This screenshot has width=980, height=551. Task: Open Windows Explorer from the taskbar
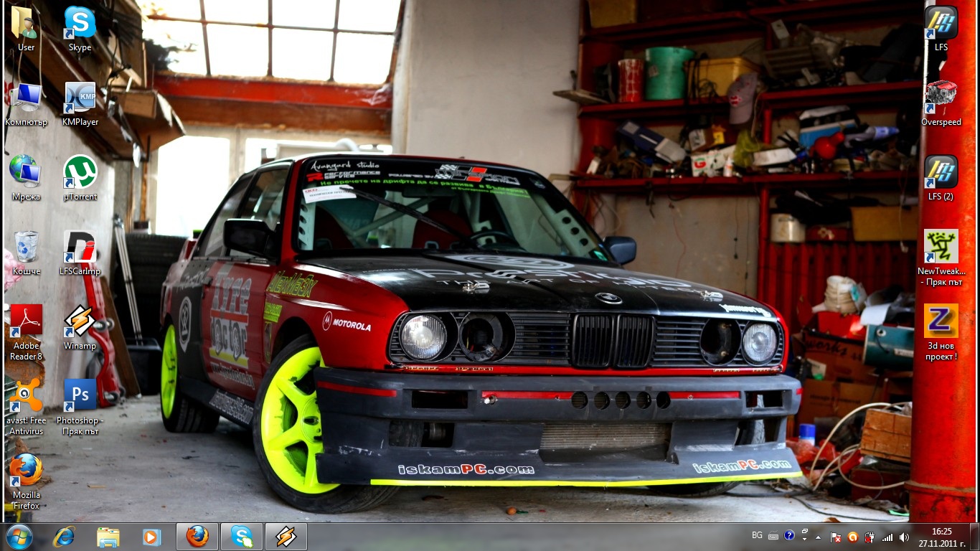tap(108, 536)
